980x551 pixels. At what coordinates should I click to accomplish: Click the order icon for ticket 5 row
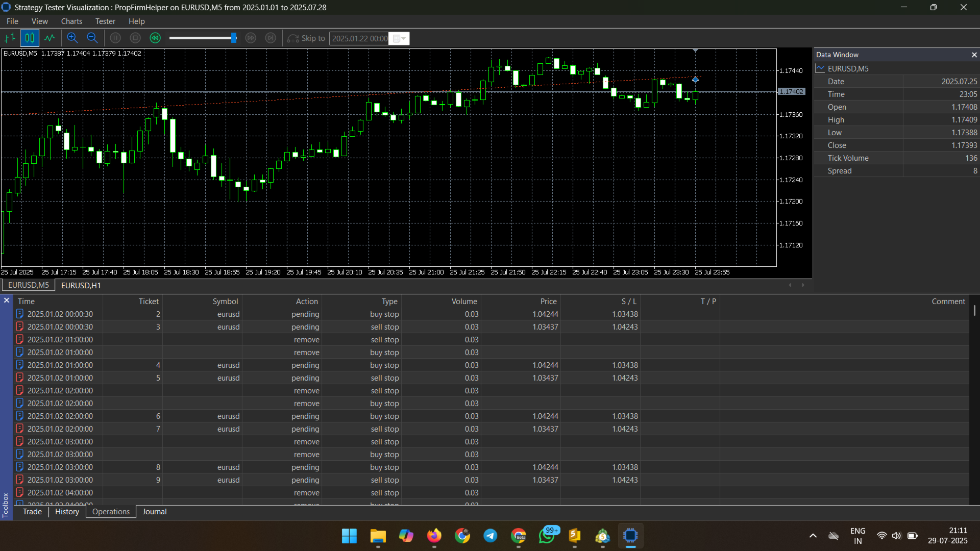click(x=20, y=378)
